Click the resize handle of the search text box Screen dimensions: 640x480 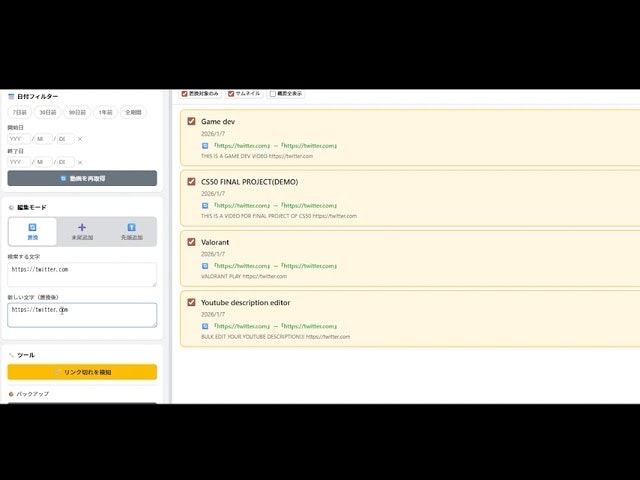tap(154, 284)
